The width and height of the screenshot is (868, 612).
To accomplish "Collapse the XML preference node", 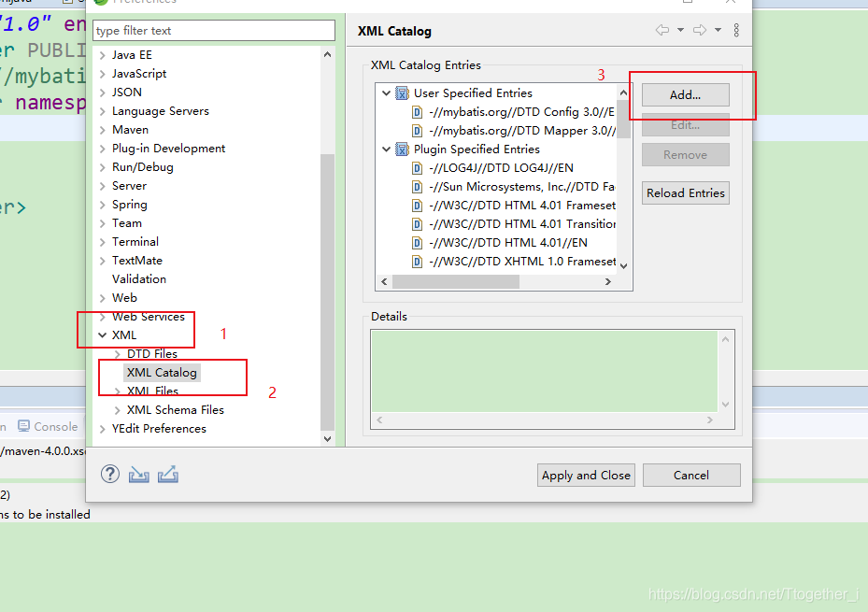I will pos(103,335).
